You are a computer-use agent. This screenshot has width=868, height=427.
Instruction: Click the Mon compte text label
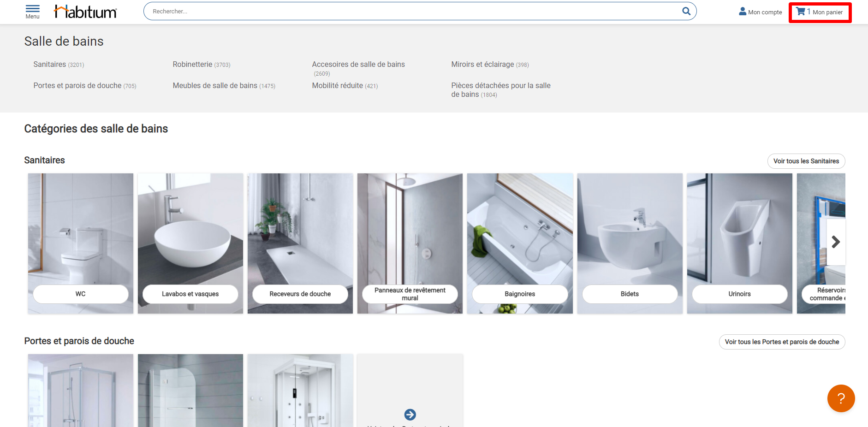pos(765,12)
